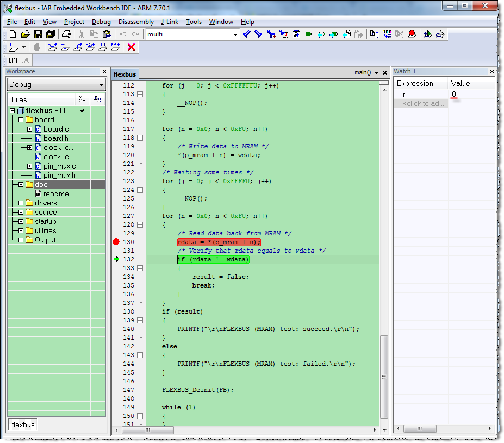Select the flexbus editor tab
This screenshot has height=443, width=504.
(x=125, y=74)
